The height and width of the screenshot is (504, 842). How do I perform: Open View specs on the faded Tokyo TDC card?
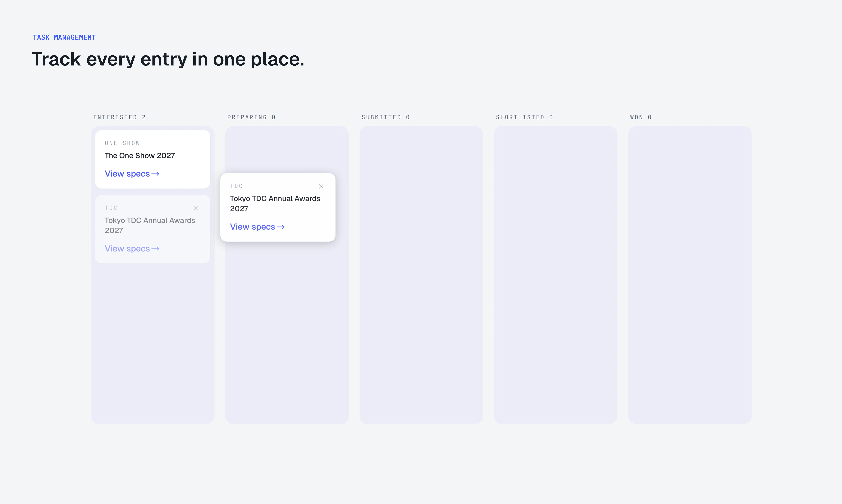coord(132,249)
